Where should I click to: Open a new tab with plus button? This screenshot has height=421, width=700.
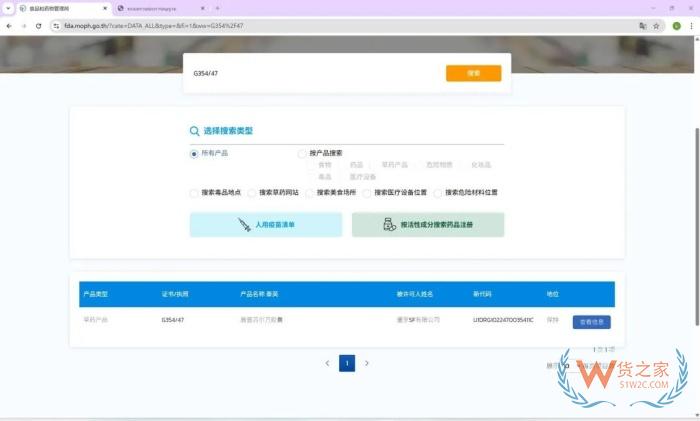point(217,8)
